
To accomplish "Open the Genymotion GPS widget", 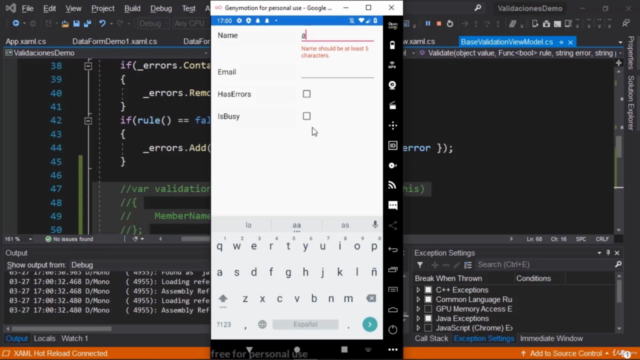I will (x=393, y=65).
